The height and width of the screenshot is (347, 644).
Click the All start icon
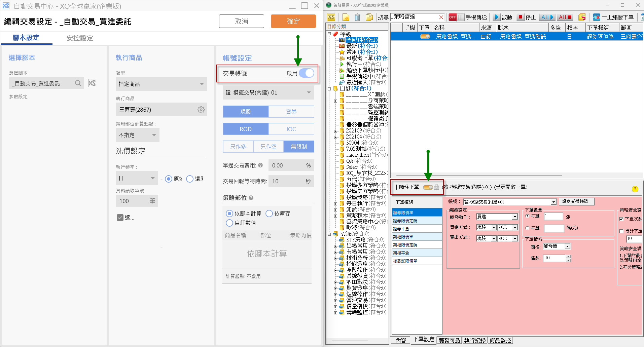pos(547,17)
